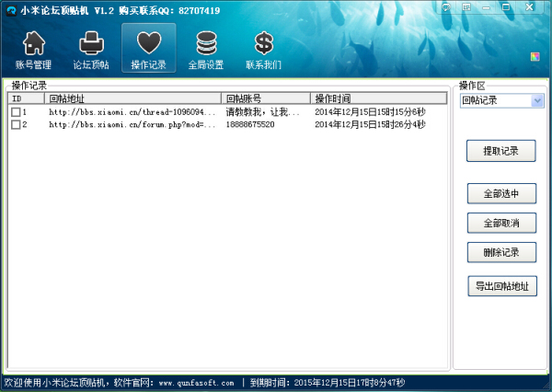552x392 pixels.
Task: Sort by 回帖地址 column header
Action: [x=132, y=98]
